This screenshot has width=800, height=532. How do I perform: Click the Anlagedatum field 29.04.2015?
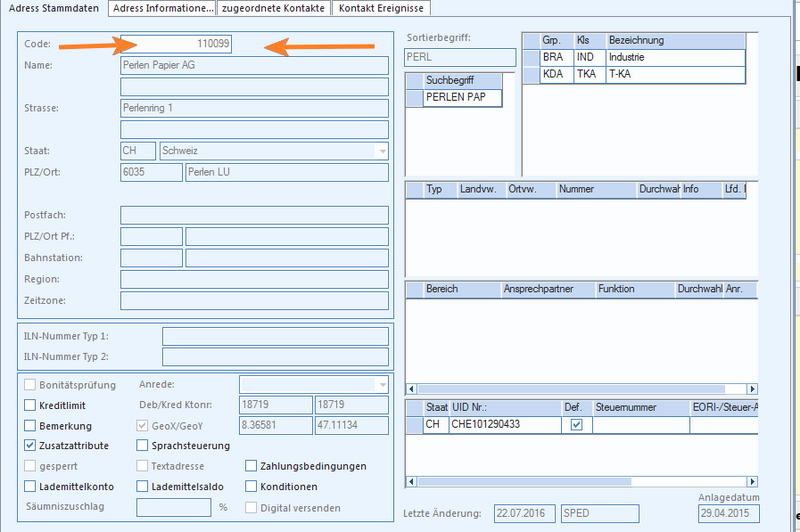(x=729, y=514)
